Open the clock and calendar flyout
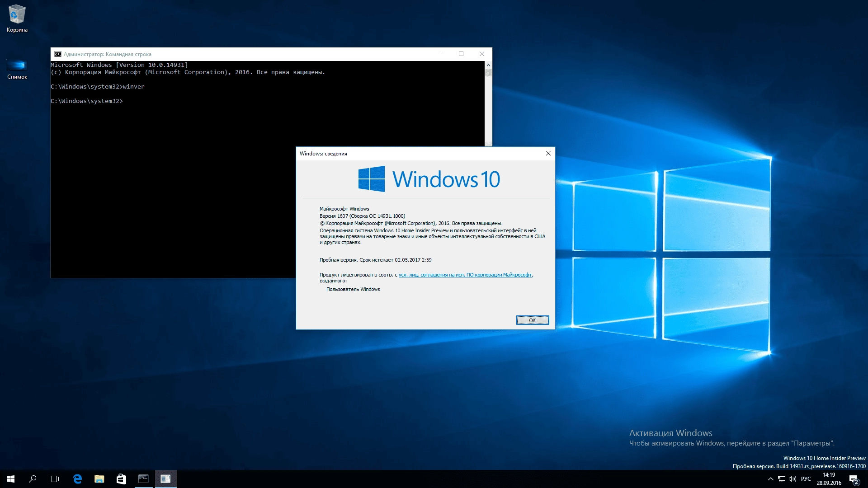 point(829,479)
